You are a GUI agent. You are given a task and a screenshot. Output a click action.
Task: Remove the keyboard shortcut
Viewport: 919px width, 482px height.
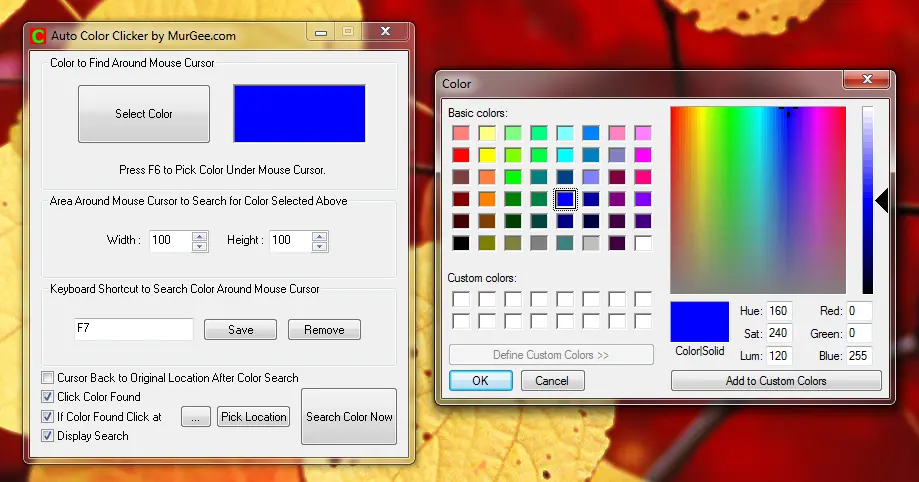(x=324, y=330)
